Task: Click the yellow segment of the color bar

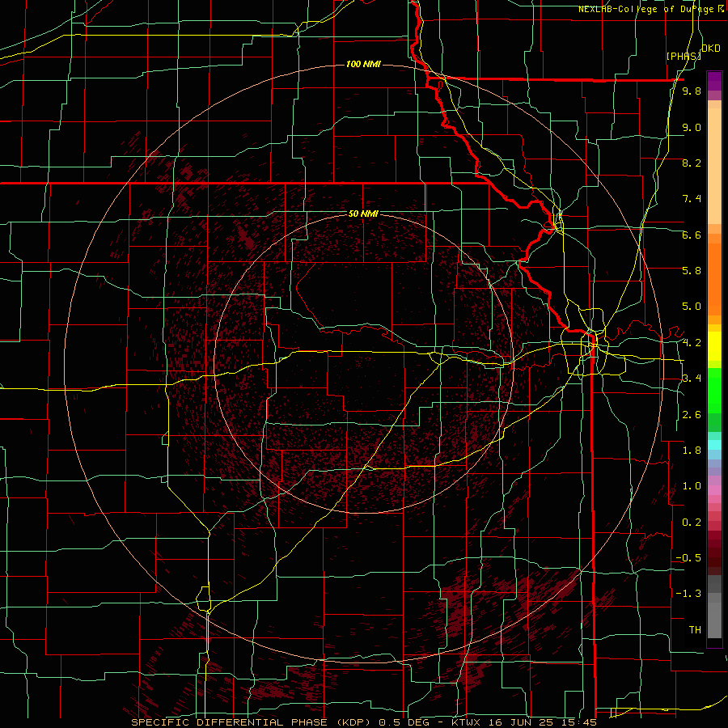Action: pos(714,346)
